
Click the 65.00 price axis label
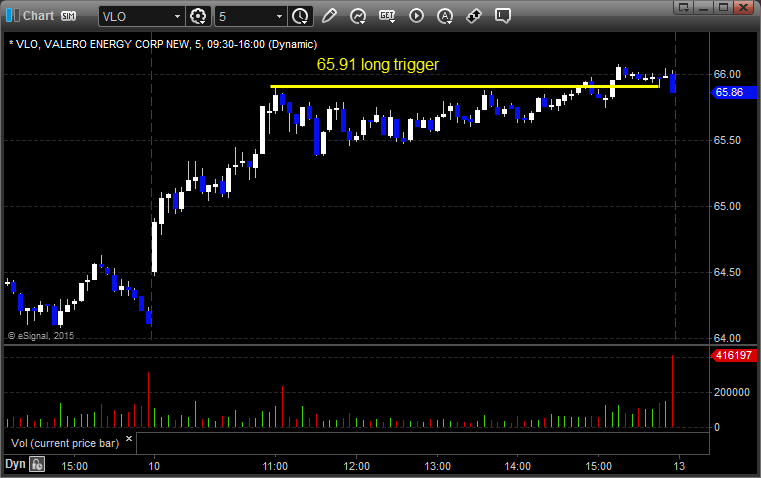[x=727, y=206]
